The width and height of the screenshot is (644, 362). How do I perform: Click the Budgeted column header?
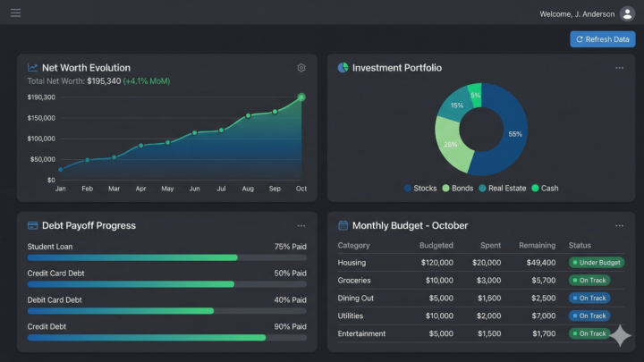(x=436, y=245)
